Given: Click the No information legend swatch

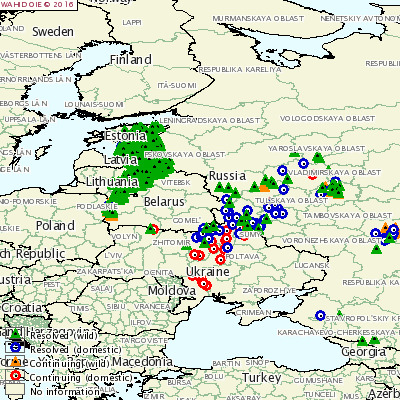Looking at the screenshot, I should [15, 390].
